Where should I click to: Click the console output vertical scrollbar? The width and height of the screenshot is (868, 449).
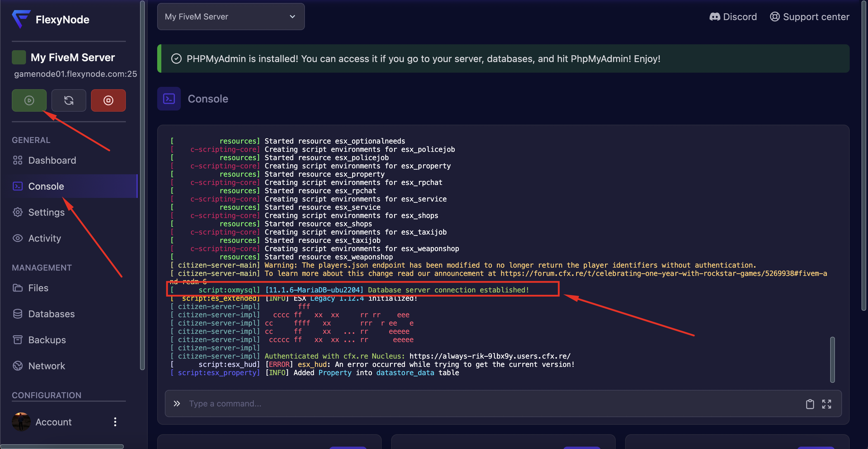[832, 360]
